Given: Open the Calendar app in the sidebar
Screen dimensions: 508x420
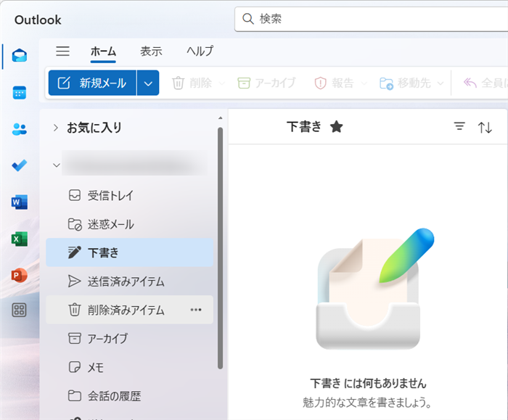Looking at the screenshot, I should (20, 92).
